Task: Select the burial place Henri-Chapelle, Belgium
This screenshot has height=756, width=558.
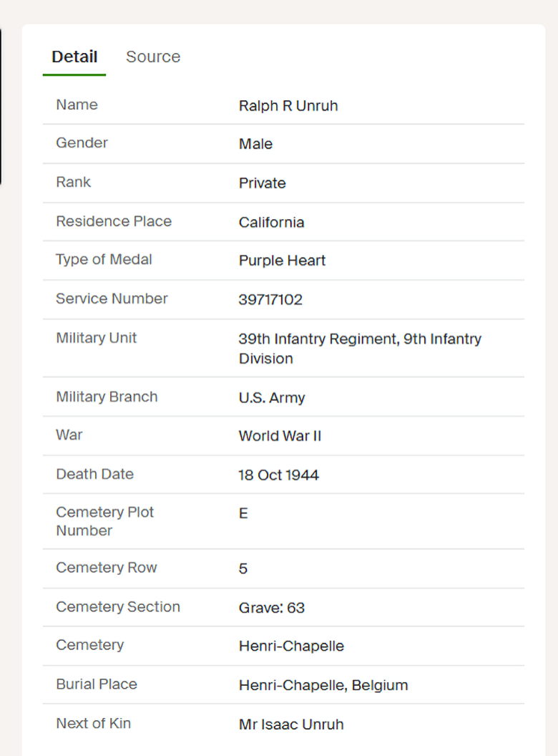Action: [x=323, y=685]
